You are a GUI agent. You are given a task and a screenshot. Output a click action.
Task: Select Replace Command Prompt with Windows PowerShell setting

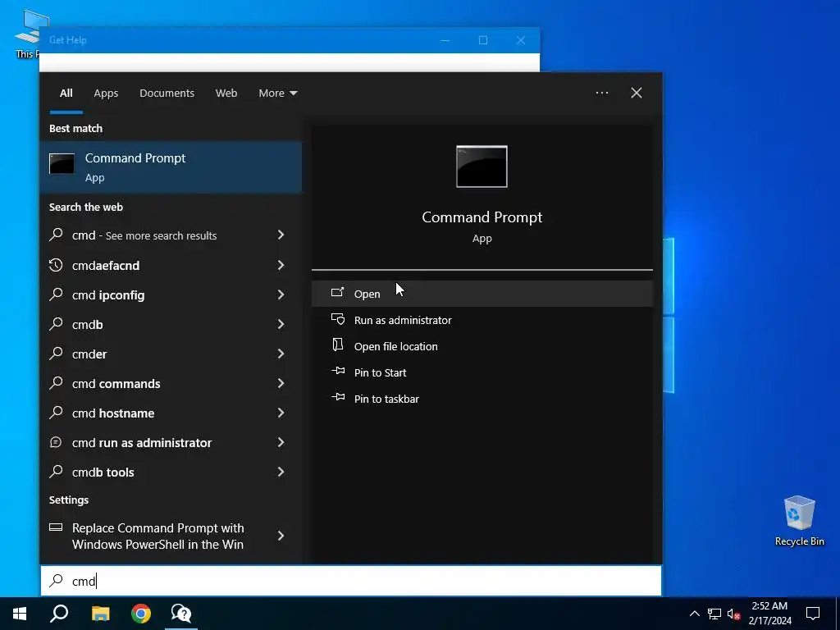pyautogui.click(x=171, y=536)
